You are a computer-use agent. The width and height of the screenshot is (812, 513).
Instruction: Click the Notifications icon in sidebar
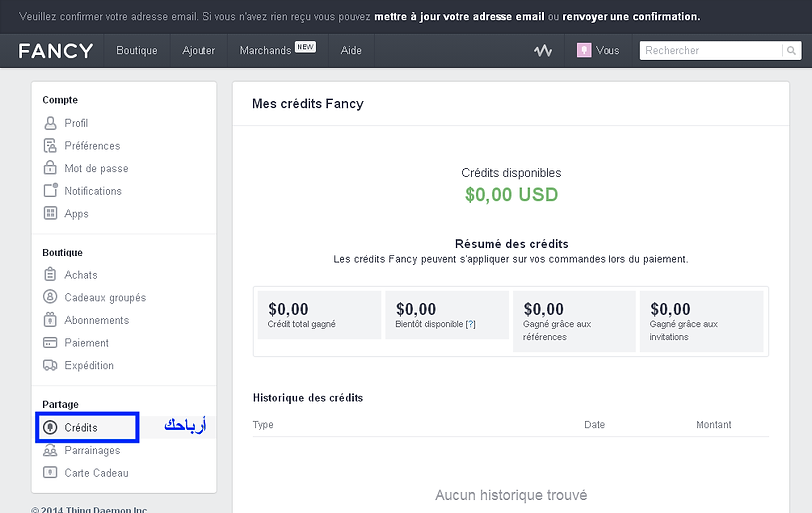[x=51, y=191]
